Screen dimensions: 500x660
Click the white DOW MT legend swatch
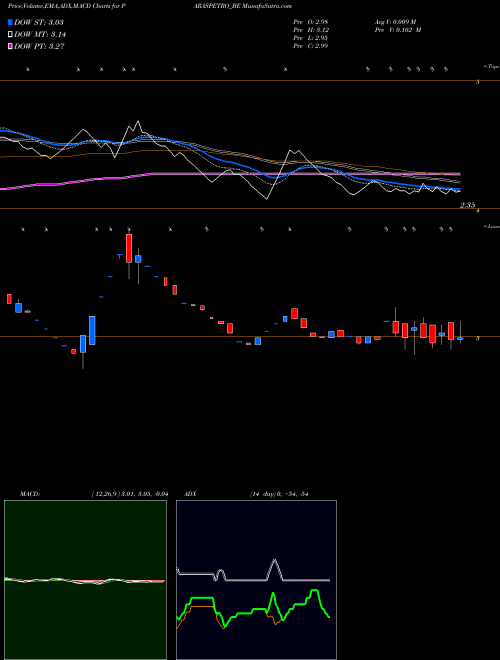10,35
